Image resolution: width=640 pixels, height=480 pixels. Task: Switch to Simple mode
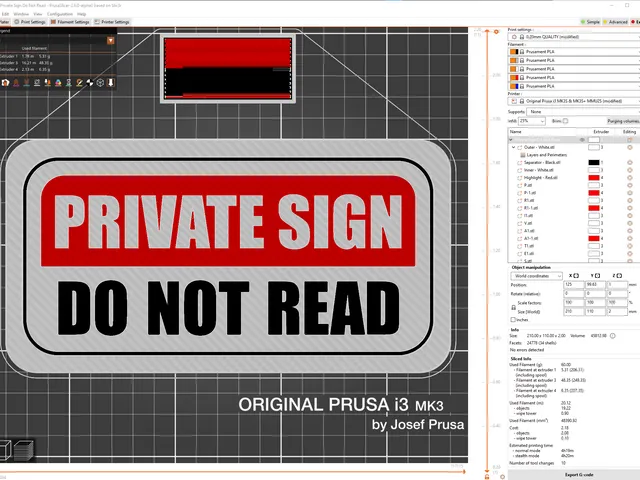click(590, 22)
